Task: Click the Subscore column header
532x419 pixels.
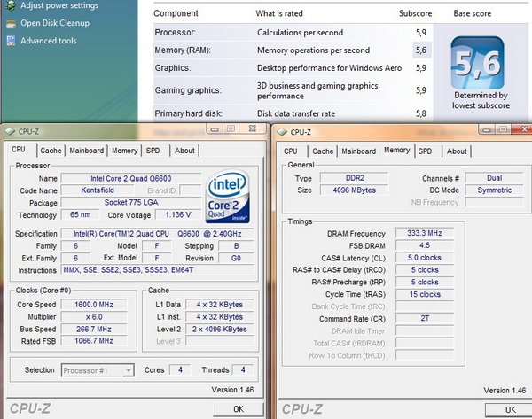Action: [x=415, y=13]
